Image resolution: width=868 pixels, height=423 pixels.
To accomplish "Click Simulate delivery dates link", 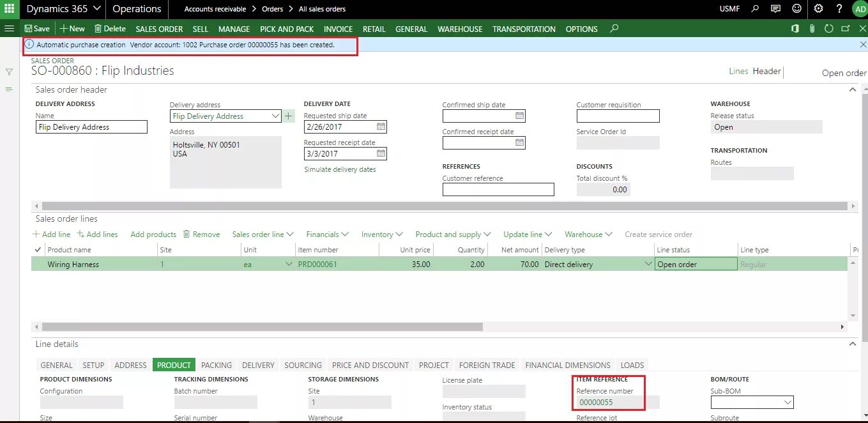I will [340, 169].
